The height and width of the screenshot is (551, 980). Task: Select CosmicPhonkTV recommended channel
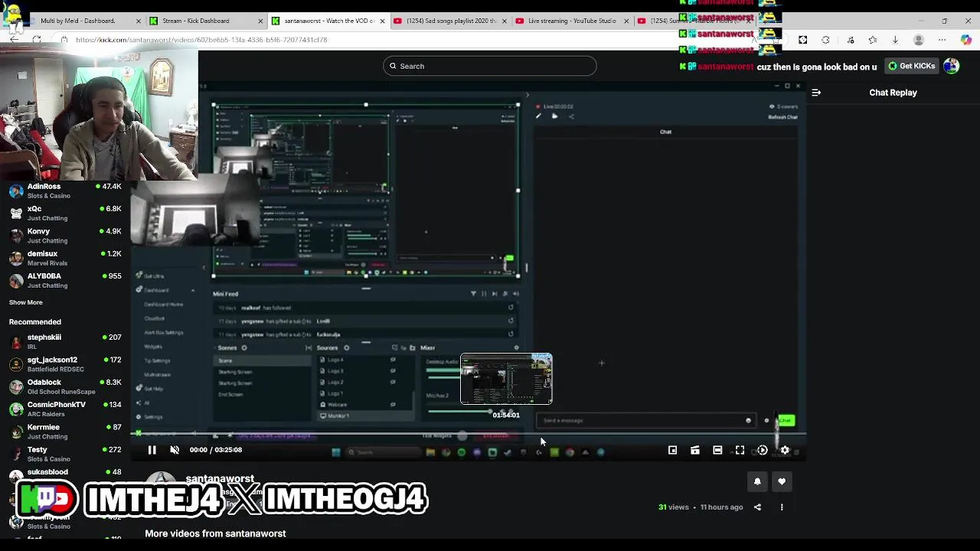(x=65, y=409)
